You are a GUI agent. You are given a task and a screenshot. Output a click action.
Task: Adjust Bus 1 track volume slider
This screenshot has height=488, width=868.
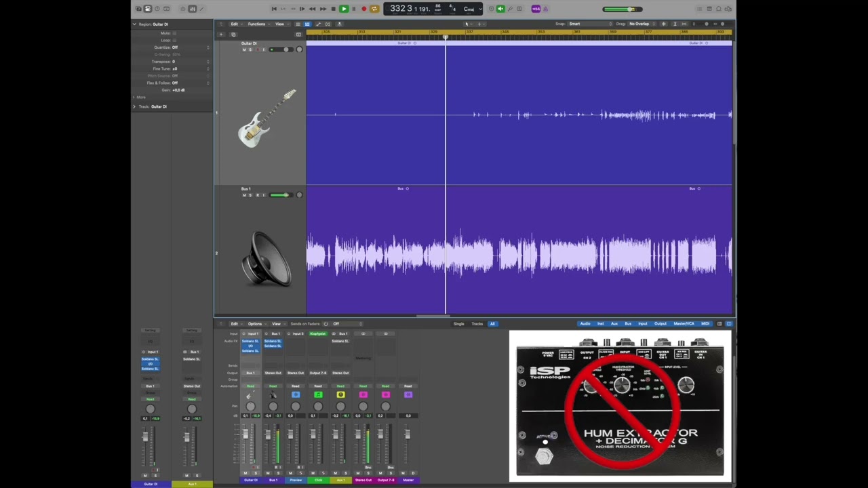(x=281, y=195)
